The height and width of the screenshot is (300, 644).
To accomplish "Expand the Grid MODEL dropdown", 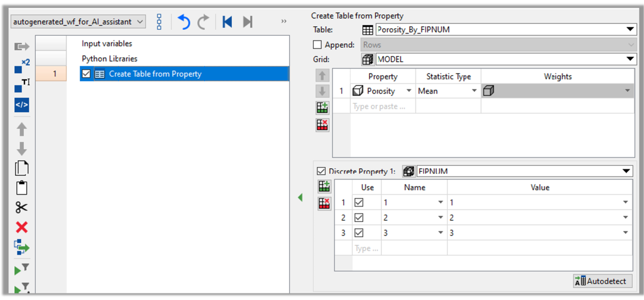I will click(631, 59).
